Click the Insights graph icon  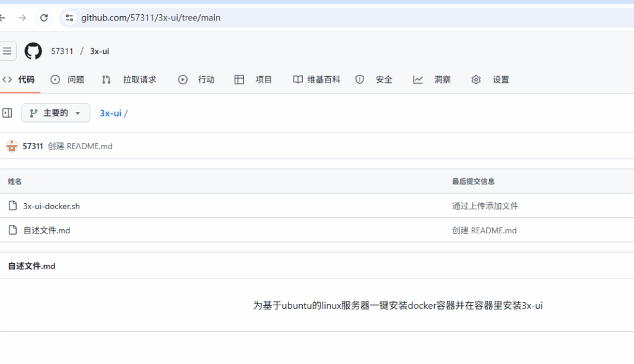pyautogui.click(x=418, y=80)
